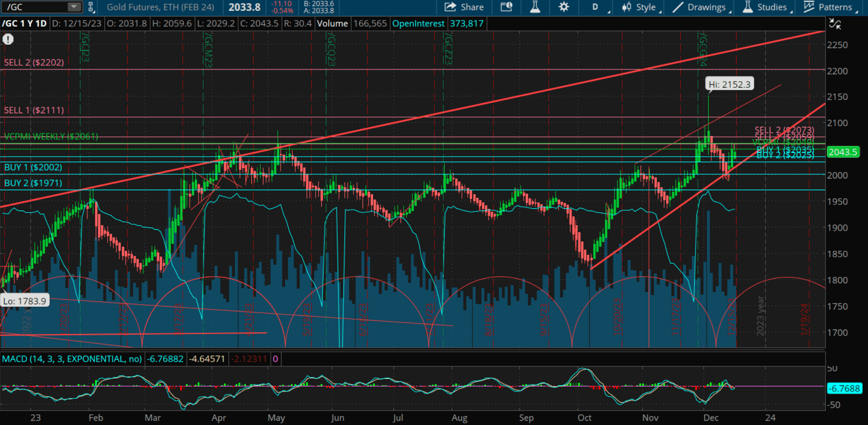Click the -6.7688 MACD value tag
The width and height of the screenshot is (868, 425).
844,388
